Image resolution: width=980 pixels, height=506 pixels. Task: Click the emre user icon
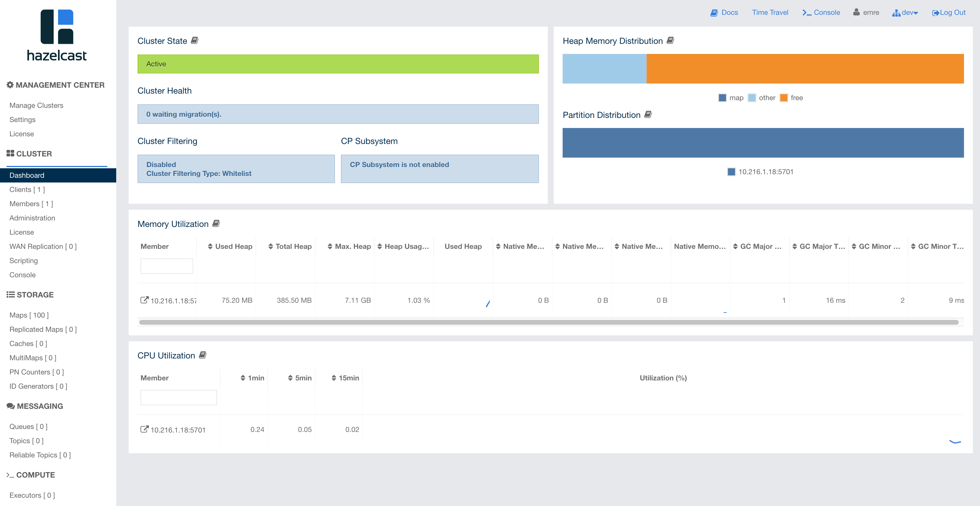pyautogui.click(x=856, y=12)
